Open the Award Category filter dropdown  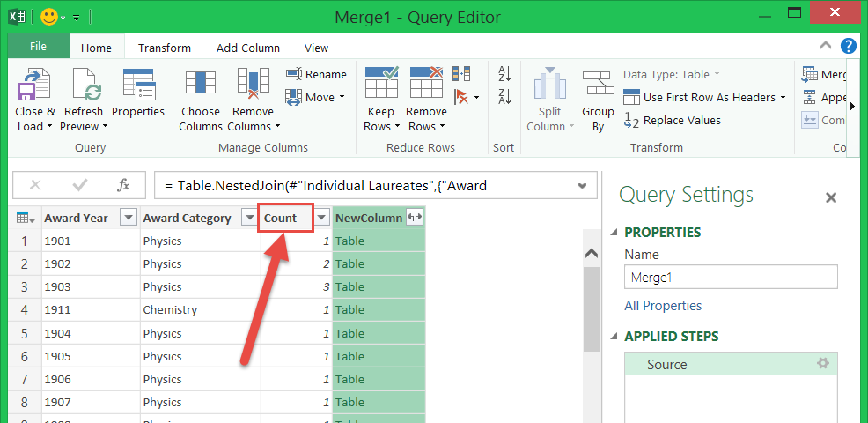tap(248, 218)
